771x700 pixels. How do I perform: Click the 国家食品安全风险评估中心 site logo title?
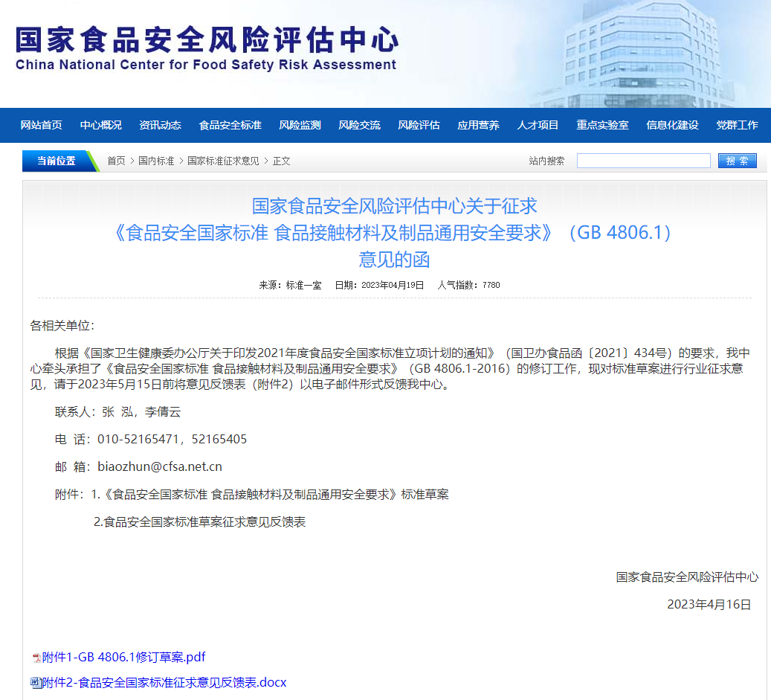point(207,39)
